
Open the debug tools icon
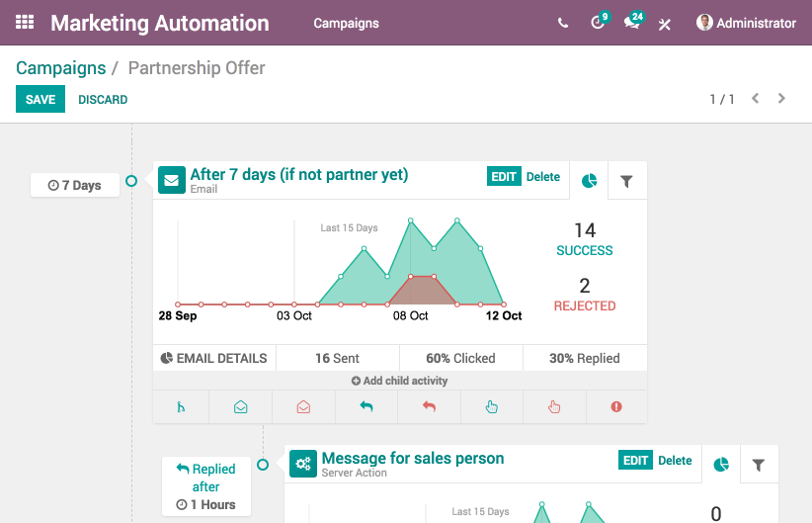665,24
